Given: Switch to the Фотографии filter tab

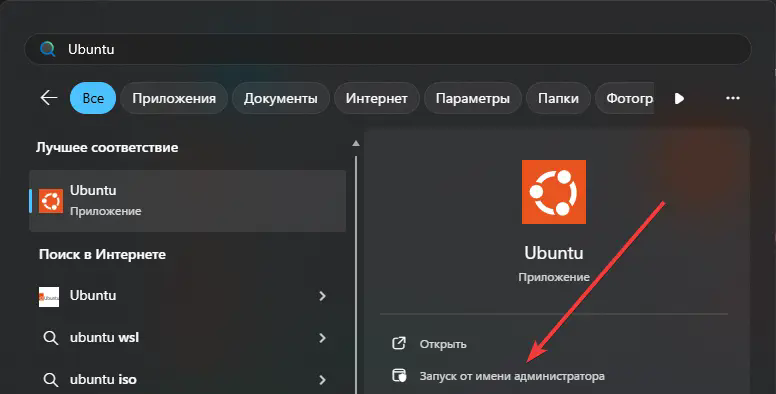Looking at the screenshot, I should pos(625,98).
